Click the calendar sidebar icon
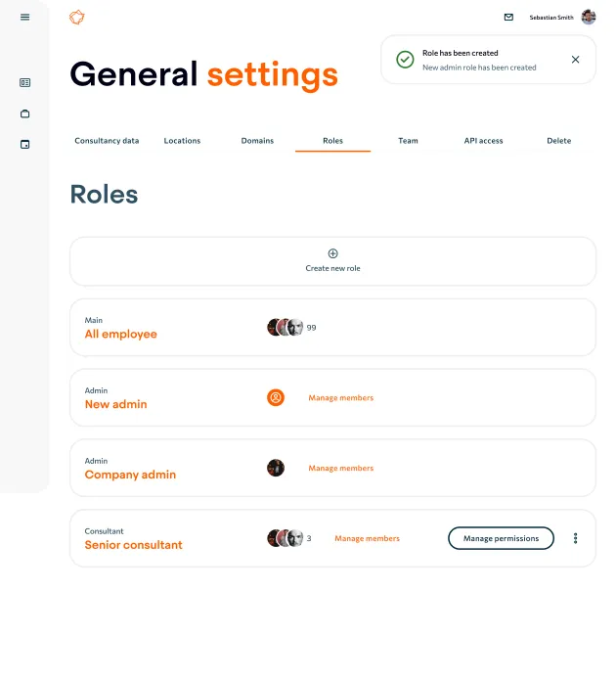616x681 pixels. [24, 144]
